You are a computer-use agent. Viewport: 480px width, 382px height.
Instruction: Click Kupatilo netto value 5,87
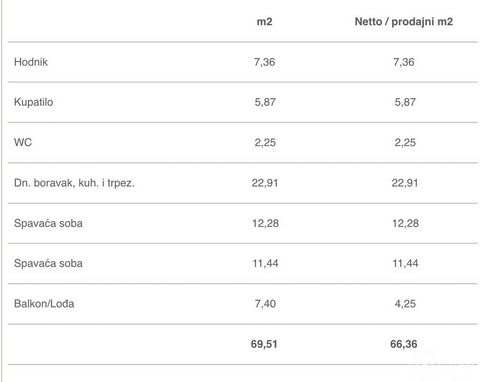pos(405,102)
